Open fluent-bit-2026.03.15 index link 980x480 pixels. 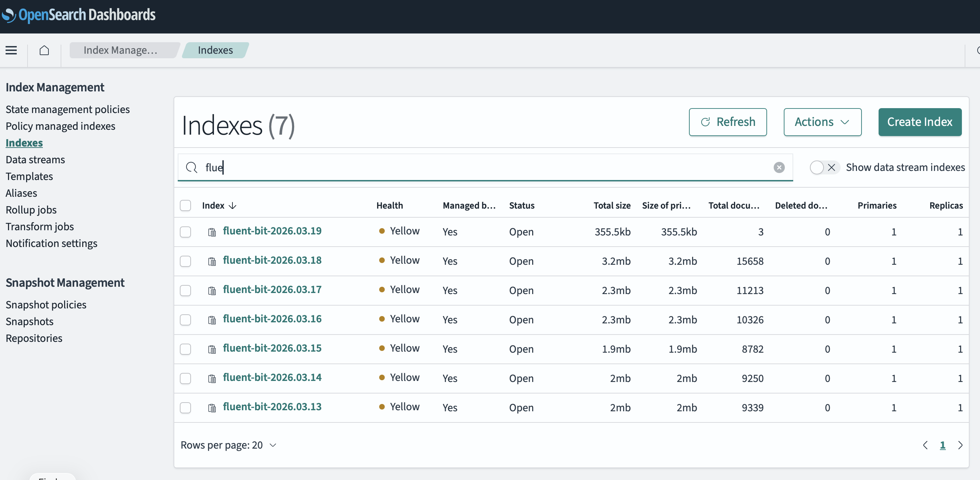click(272, 348)
